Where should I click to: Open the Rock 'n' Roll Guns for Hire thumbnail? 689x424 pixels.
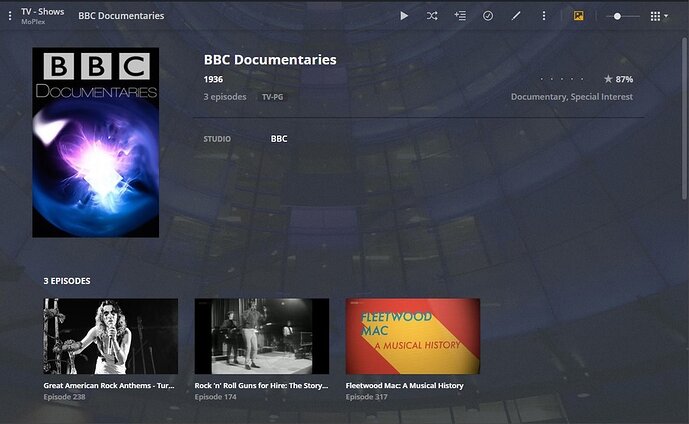click(262, 336)
